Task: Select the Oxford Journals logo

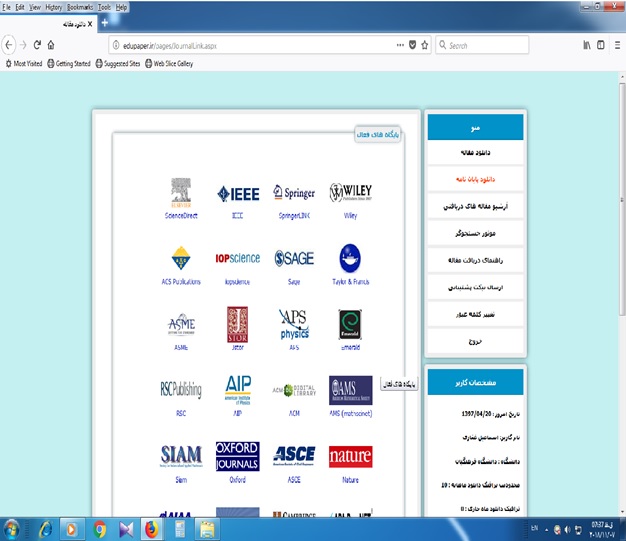Action: (x=237, y=455)
